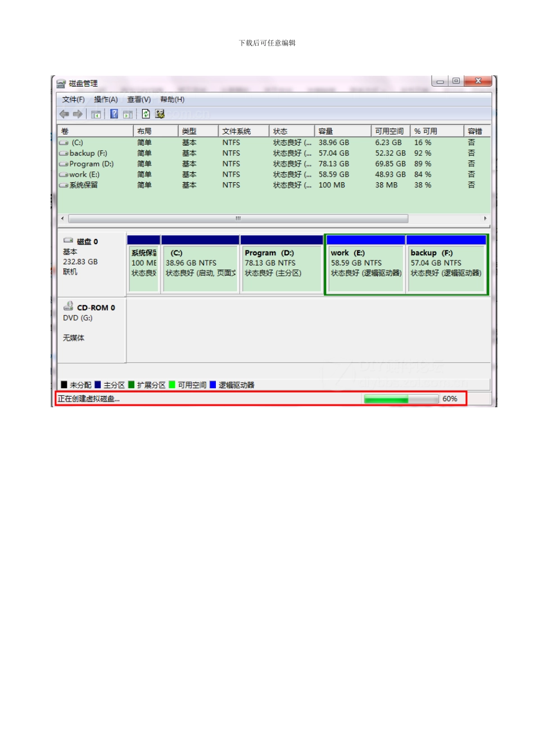Image resolution: width=534 pixels, height=756 pixels.
Task: Click the 52.32 GB free space cell
Action: click(391, 153)
